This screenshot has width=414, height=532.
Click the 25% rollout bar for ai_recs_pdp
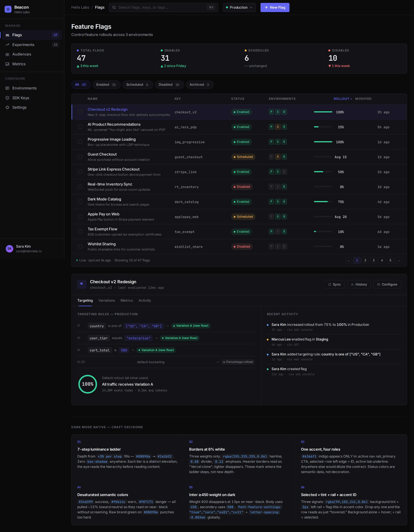tap(323, 127)
